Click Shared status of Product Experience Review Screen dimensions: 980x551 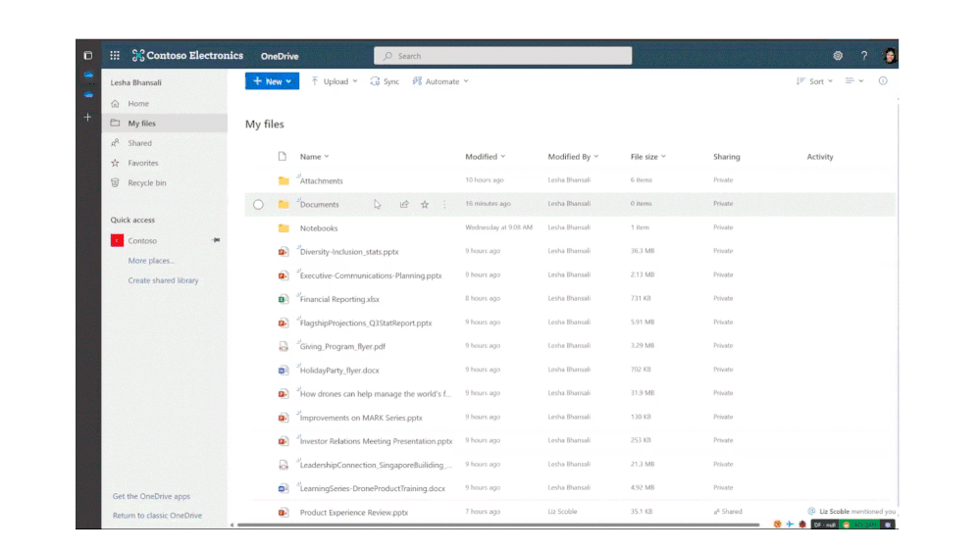point(728,512)
